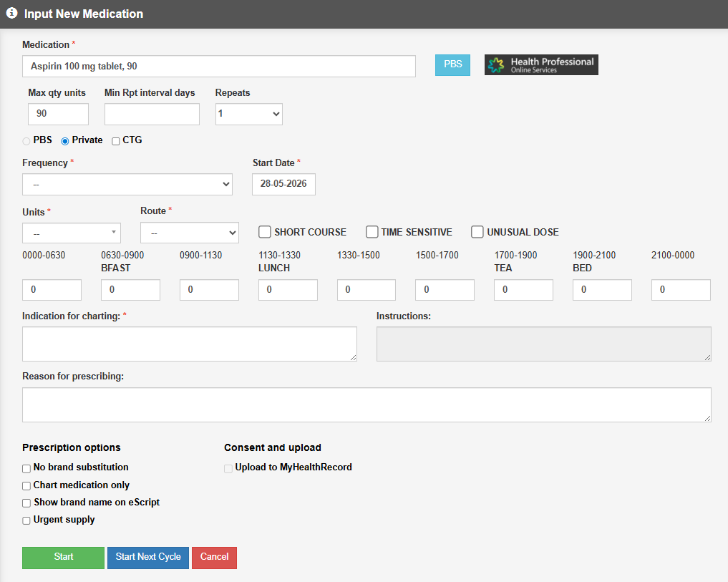Tick the UNUSUAL DOSE checkbox
This screenshot has height=582, width=728.
[477, 232]
